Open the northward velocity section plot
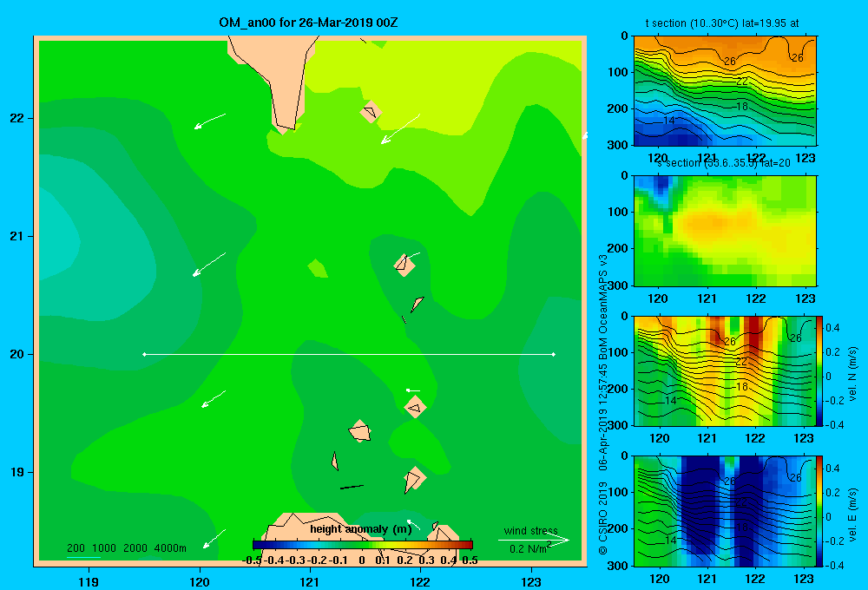 point(725,370)
